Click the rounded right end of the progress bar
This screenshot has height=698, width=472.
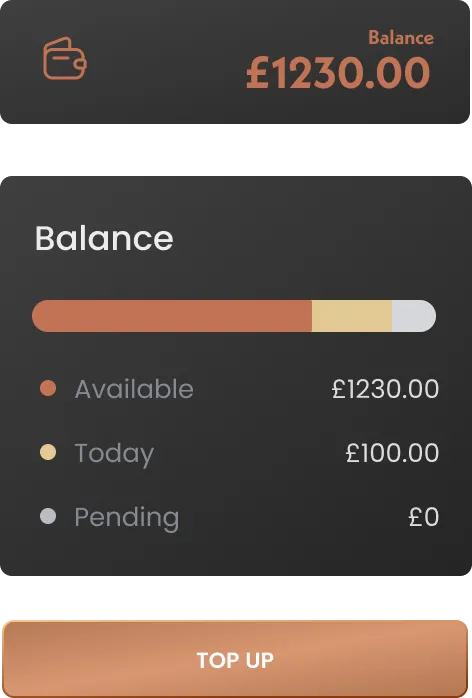coord(423,316)
